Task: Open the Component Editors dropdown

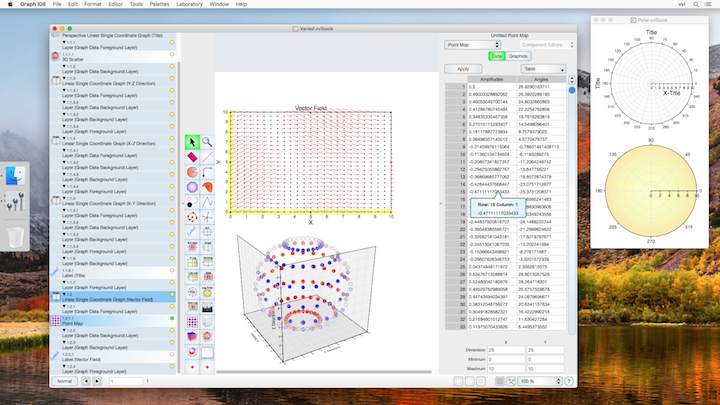Action: (546, 45)
